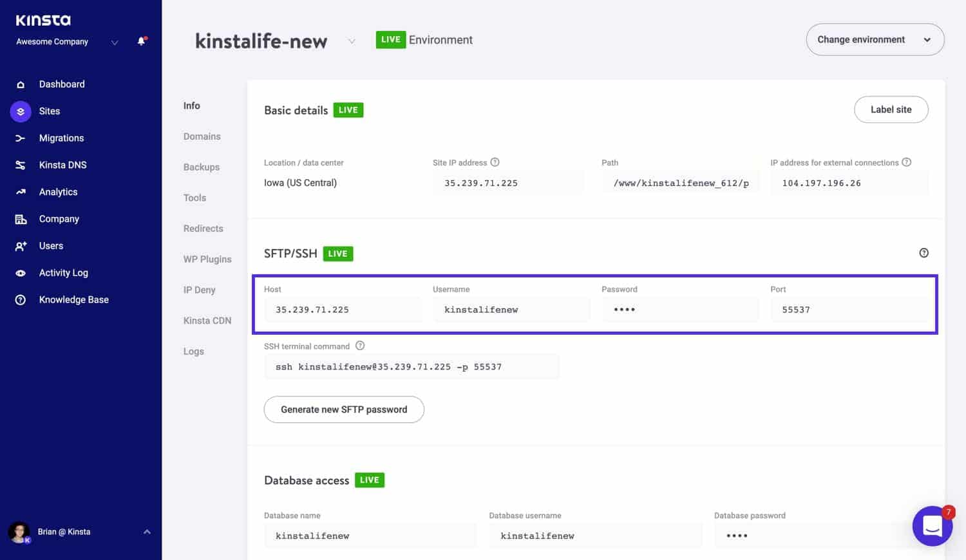Screen dimensions: 966x560
Task: Switch to the Domains tab
Action: [202, 136]
